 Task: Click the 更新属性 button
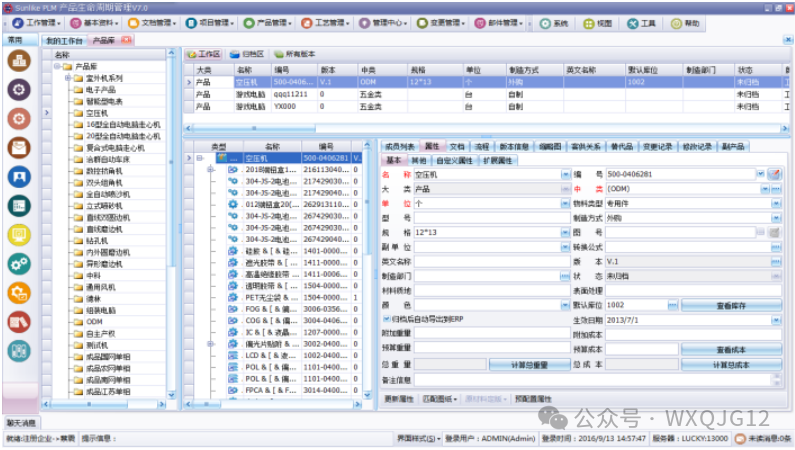pos(399,399)
